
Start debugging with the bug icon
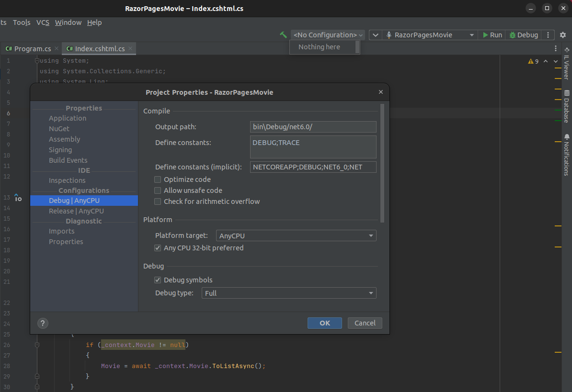tap(523, 34)
